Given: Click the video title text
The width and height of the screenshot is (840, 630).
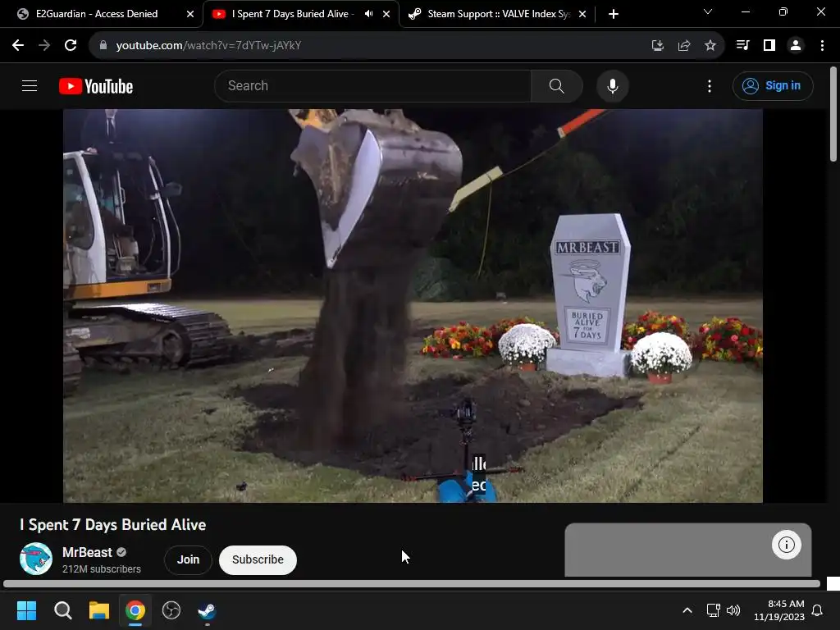Looking at the screenshot, I should pyautogui.click(x=112, y=524).
